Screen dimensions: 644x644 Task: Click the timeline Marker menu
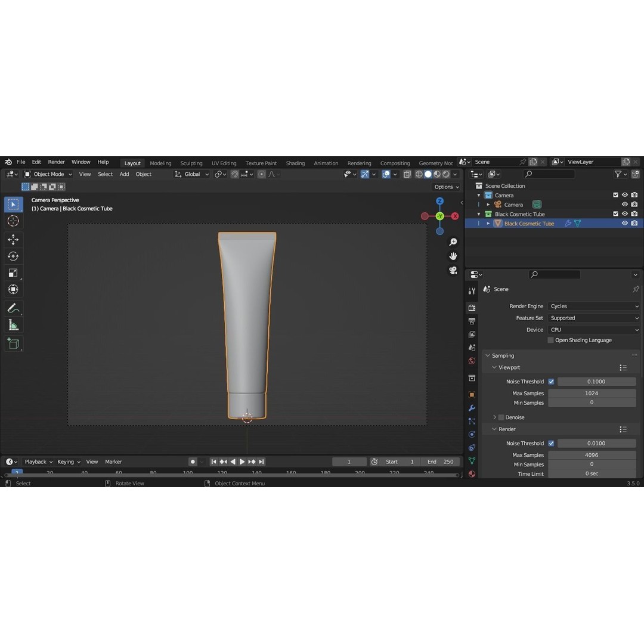113,462
